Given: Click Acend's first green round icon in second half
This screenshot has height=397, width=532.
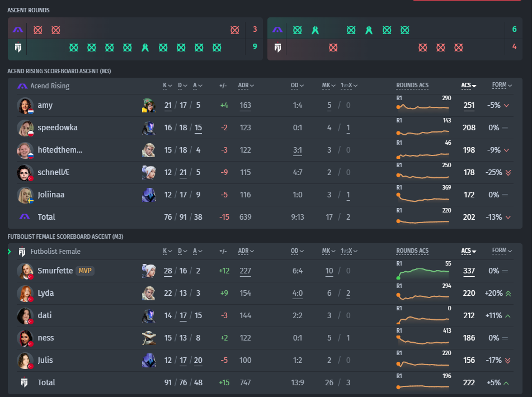Looking at the screenshot, I should click(298, 30).
